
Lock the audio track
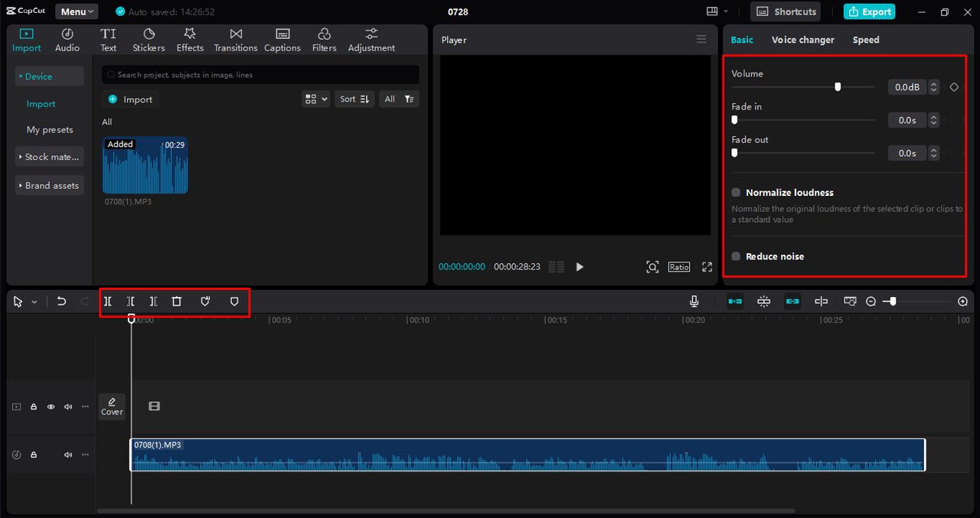[x=34, y=454]
